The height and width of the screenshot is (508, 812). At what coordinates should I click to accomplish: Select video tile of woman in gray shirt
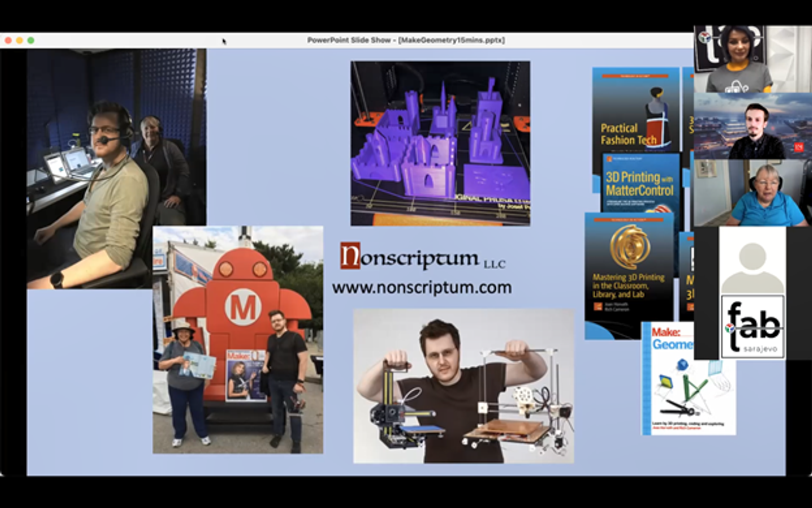[753, 59]
